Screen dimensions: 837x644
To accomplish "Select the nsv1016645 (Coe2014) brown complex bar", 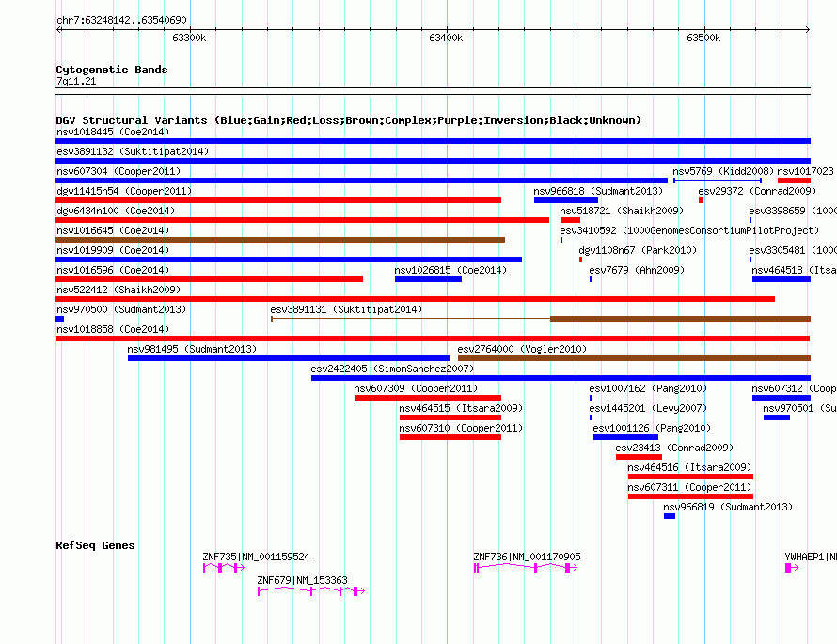I will click(x=280, y=240).
